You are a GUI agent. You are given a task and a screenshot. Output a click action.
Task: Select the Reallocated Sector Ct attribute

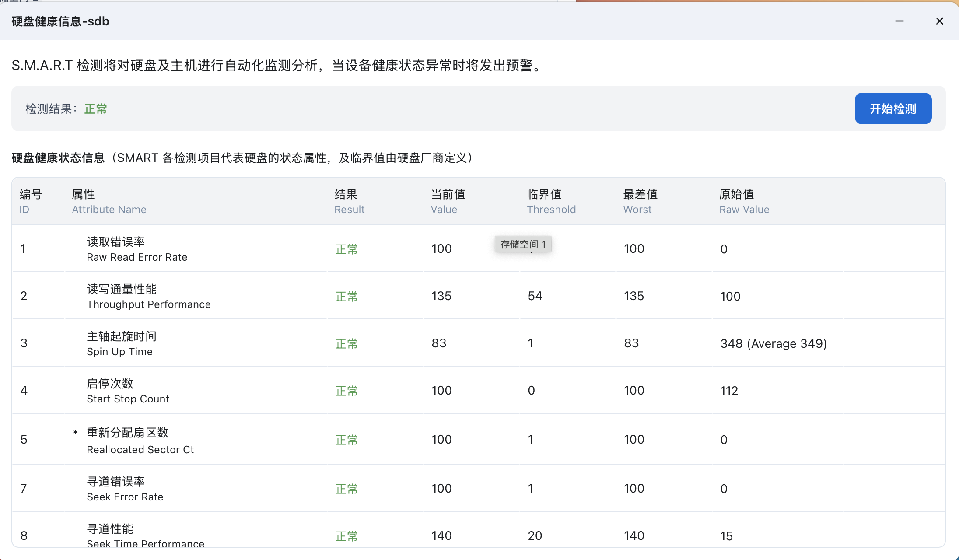pos(140,441)
